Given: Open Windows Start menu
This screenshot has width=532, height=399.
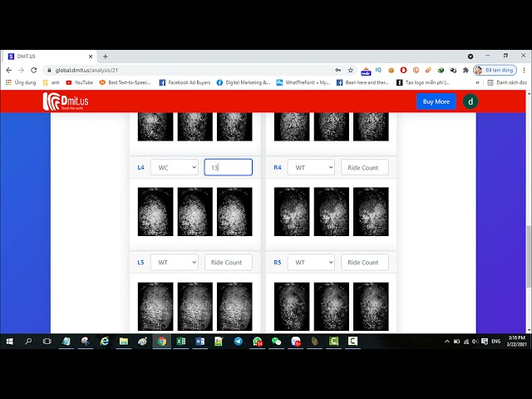Looking at the screenshot, I should (x=9, y=342).
